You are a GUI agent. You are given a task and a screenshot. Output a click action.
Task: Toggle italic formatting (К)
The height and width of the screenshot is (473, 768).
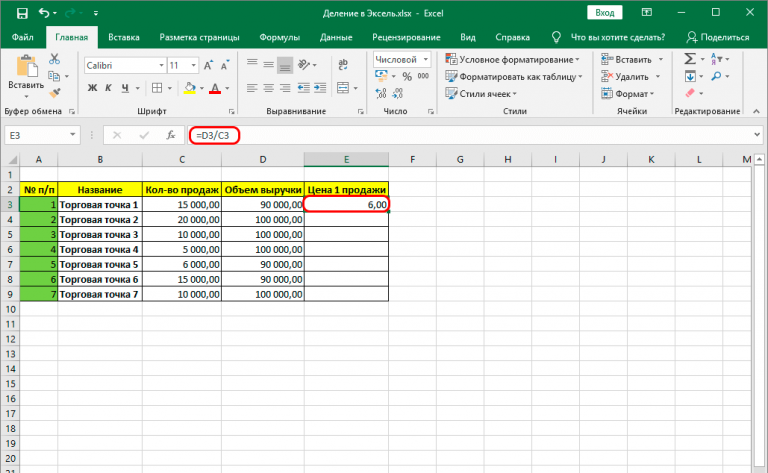point(108,89)
